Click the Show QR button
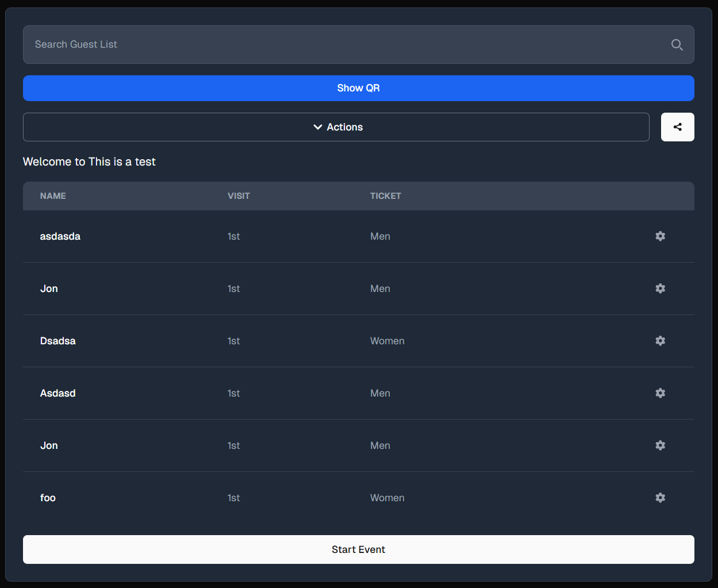 tap(359, 88)
